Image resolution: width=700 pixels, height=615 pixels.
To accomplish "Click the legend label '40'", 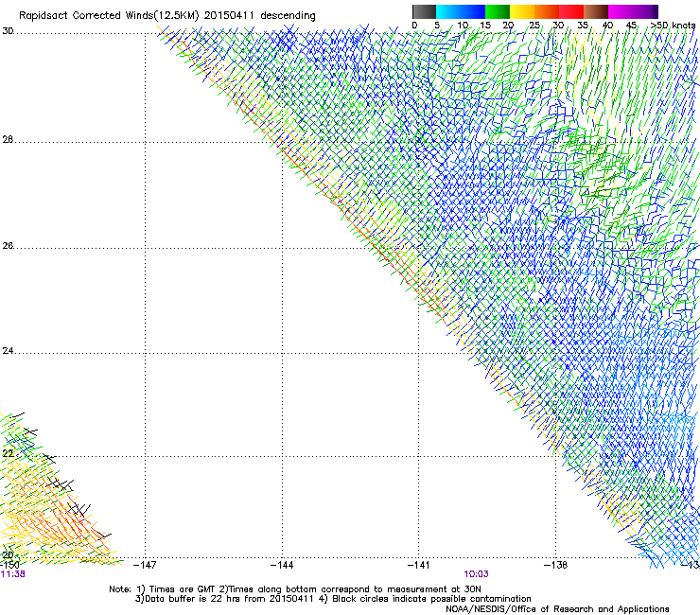I will [607, 26].
